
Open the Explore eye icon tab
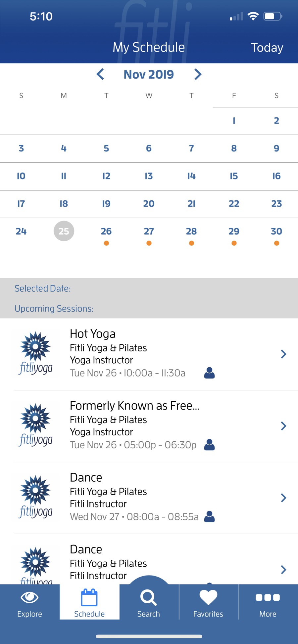click(29, 598)
